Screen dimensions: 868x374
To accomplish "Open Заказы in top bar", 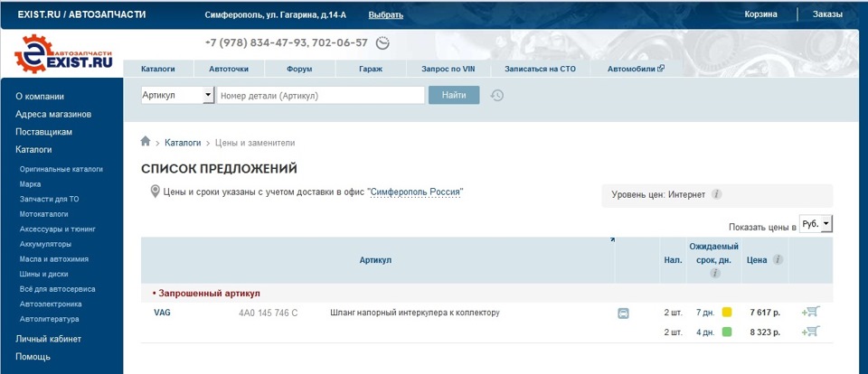I will 827,14.
